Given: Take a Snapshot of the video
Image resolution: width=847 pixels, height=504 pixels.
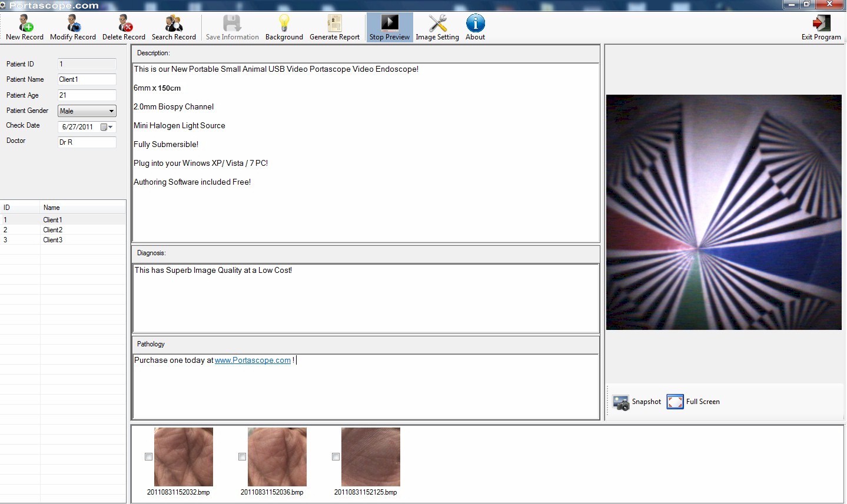Looking at the screenshot, I should tap(637, 402).
